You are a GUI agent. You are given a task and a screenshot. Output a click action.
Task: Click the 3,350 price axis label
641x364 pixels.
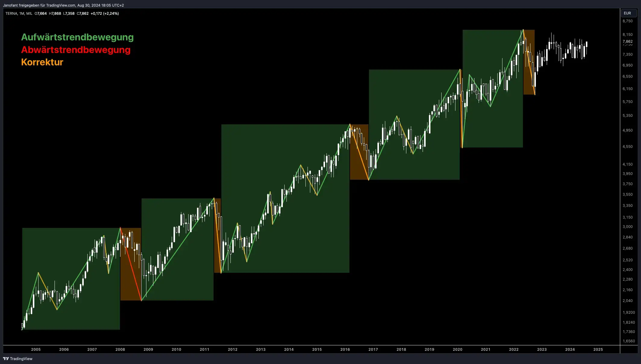(x=628, y=206)
